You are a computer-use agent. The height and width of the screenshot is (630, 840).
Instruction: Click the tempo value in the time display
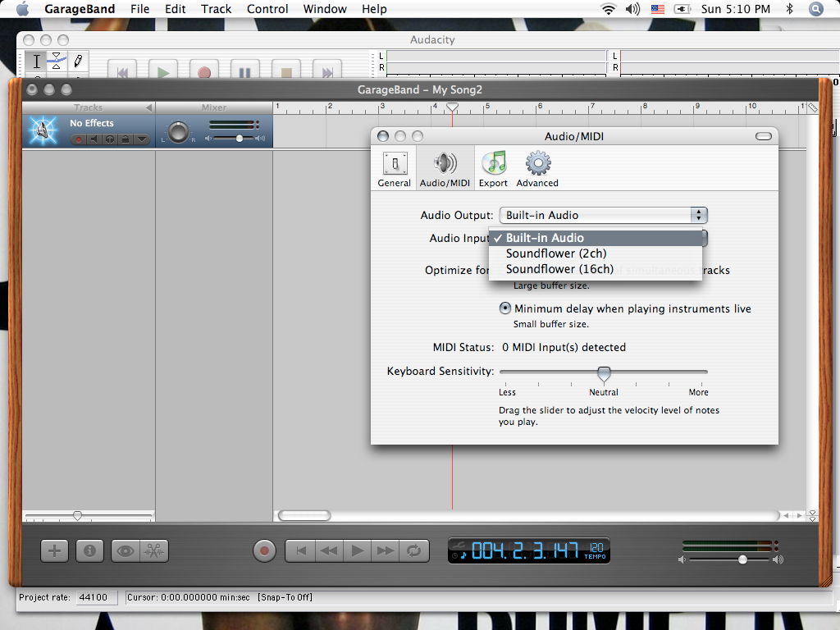tap(596, 547)
